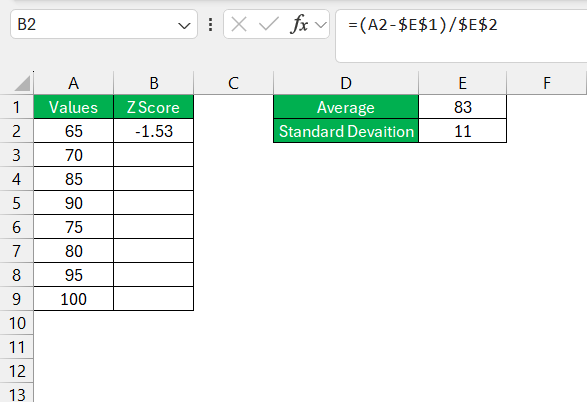
Task: Select cell containing 85
Action: [x=73, y=179]
